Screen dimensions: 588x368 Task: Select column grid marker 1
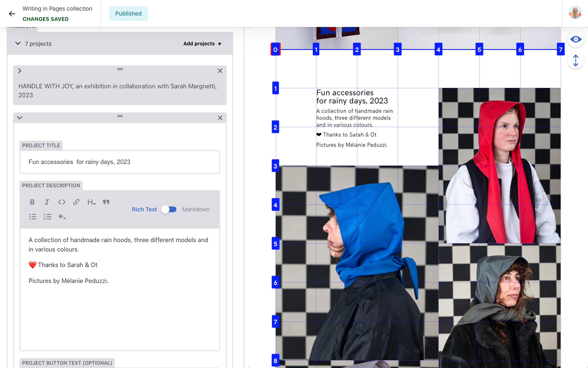pos(316,49)
